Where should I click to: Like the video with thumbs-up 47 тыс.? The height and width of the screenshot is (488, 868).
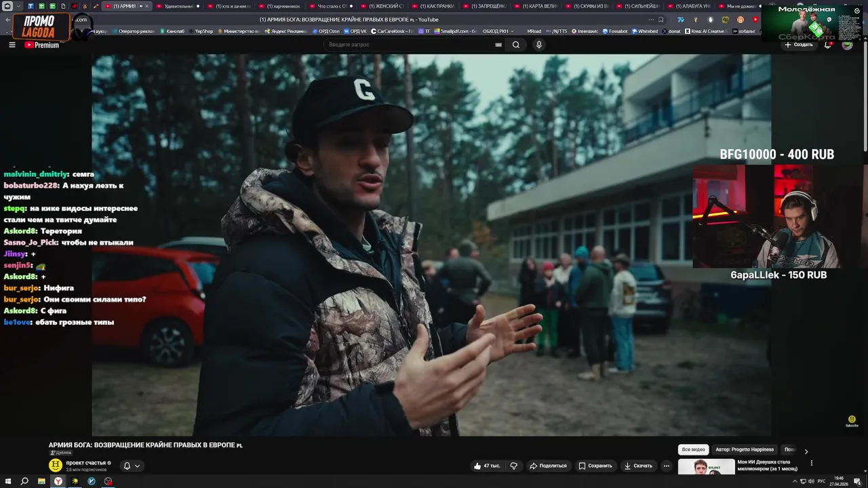pos(487,466)
